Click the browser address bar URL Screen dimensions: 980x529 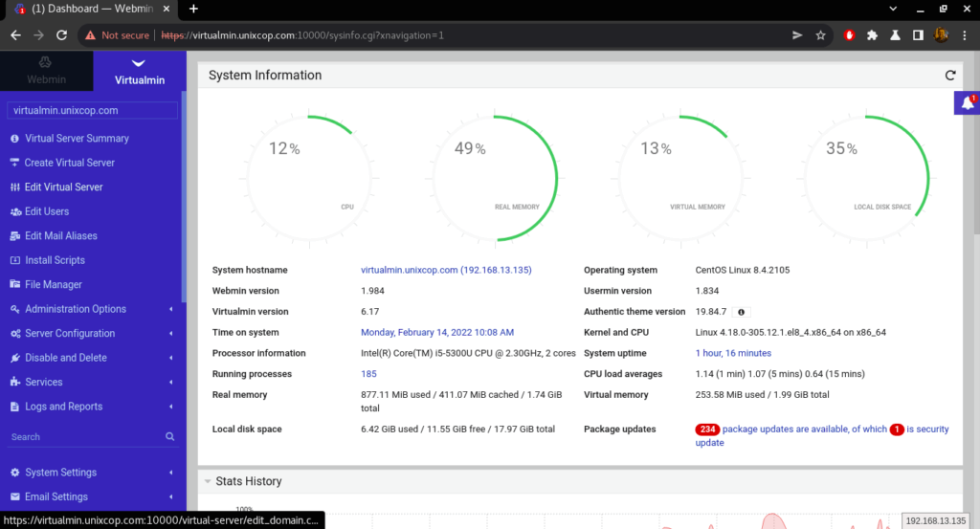(x=302, y=35)
